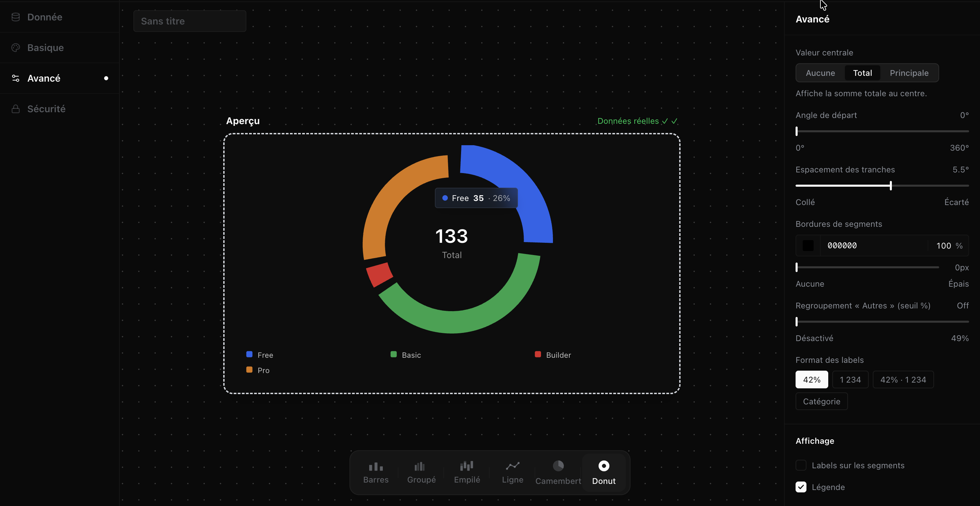Click the 360° slider maximum label
Image resolution: width=980 pixels, height=506 pixels.
tap(959, 148)
